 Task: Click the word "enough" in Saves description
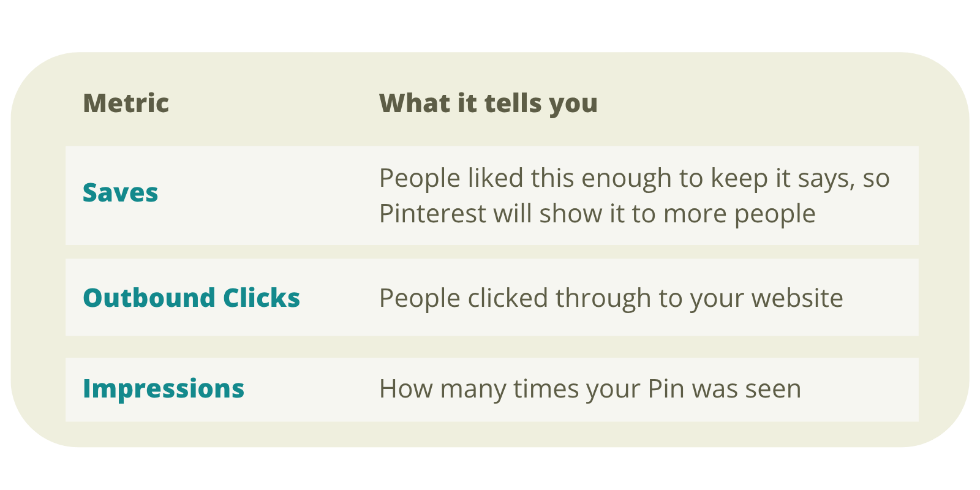pyautogui.click(x=626, y=178)
